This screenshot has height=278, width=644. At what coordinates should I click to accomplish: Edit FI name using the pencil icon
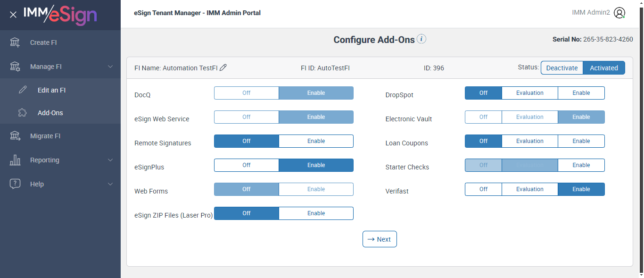point(223,67)
